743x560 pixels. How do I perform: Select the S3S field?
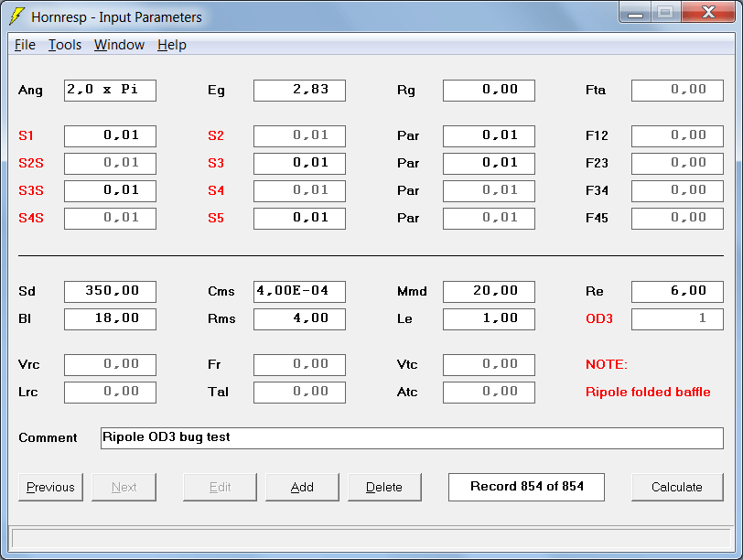pyautogui.click(x=110, y=191)
